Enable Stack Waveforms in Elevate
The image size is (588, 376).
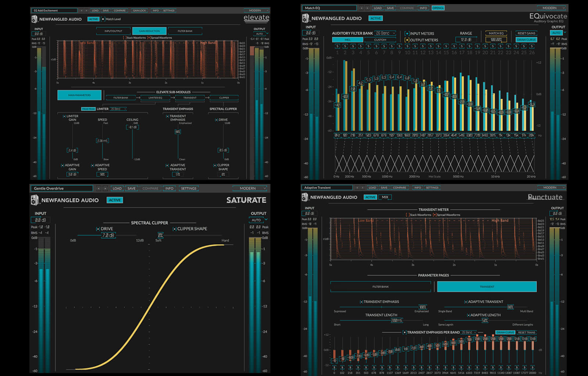[x=125, y=38]
